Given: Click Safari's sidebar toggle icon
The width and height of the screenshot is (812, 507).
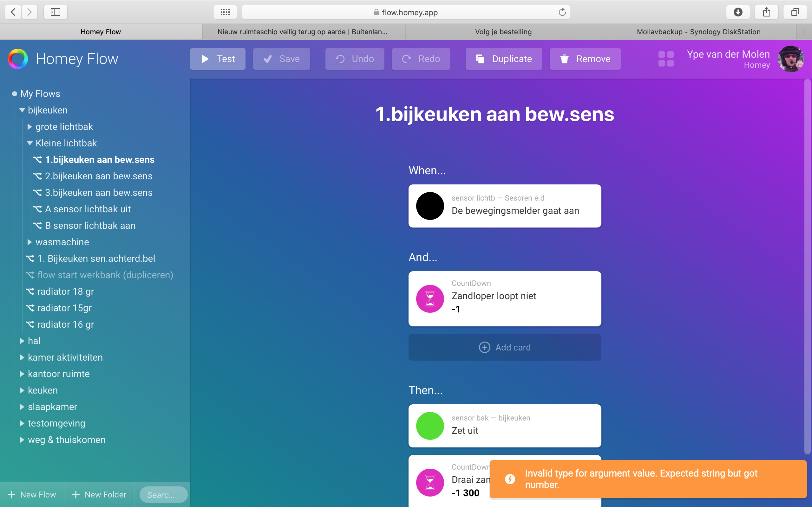Looking at the screenshot, I should [56, 12].
